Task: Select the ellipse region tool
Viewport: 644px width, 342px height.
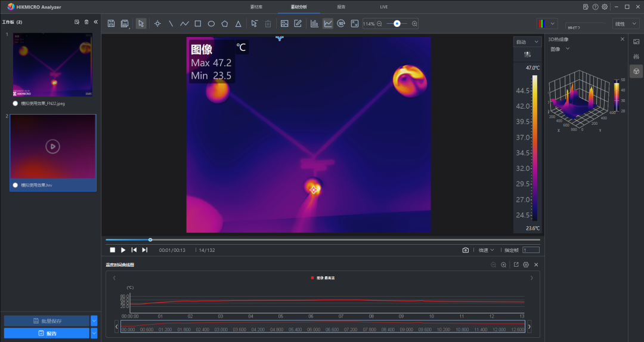Action: point(211,23)
